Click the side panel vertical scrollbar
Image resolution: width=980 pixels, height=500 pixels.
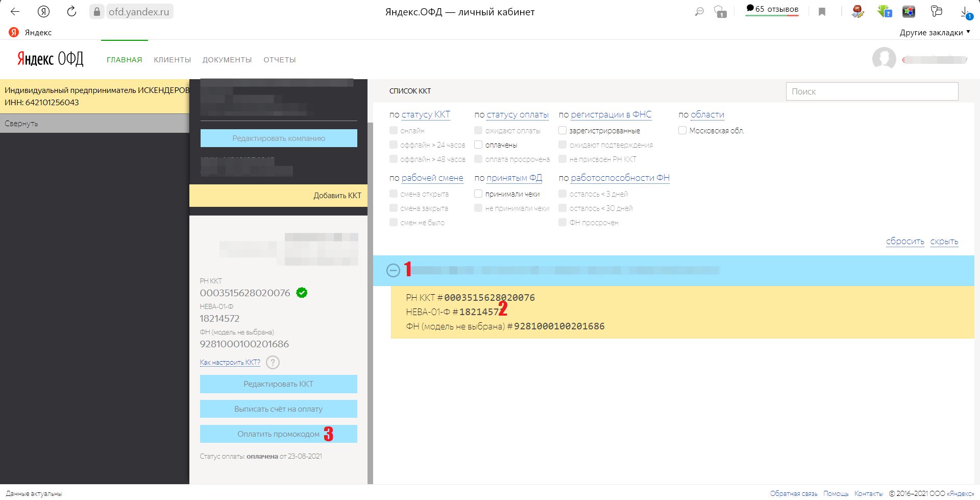point(370,304)
